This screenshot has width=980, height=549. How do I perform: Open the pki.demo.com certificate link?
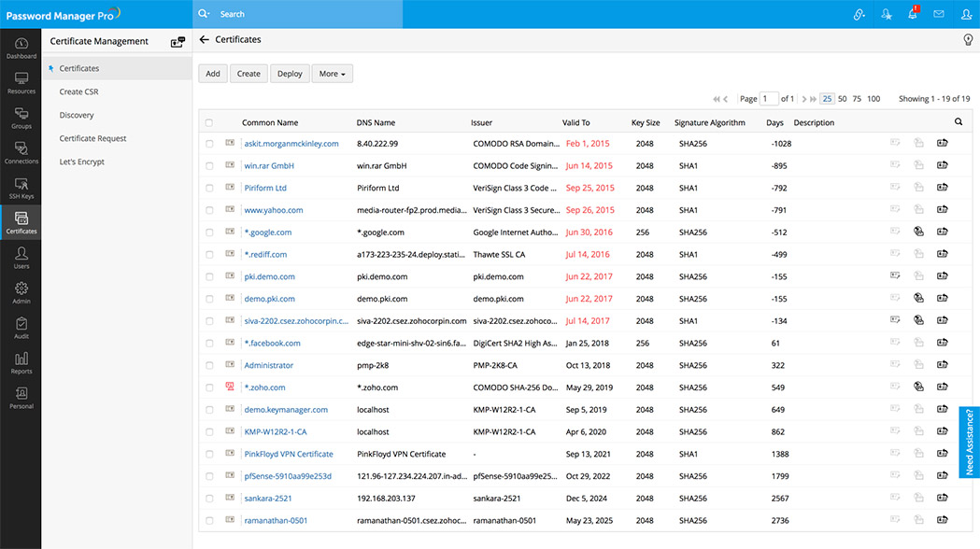269,276
